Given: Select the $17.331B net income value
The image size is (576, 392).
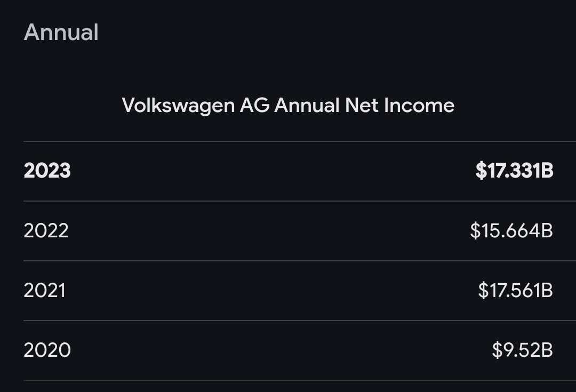Looking at the screenshot, I should 514,171.
